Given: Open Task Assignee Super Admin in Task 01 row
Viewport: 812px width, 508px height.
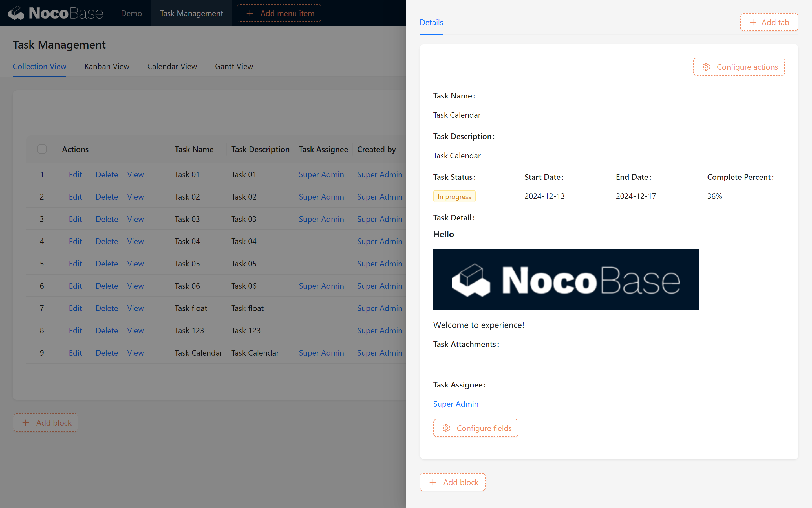Looking at the screenshot, I should click(x=321, y=174).
